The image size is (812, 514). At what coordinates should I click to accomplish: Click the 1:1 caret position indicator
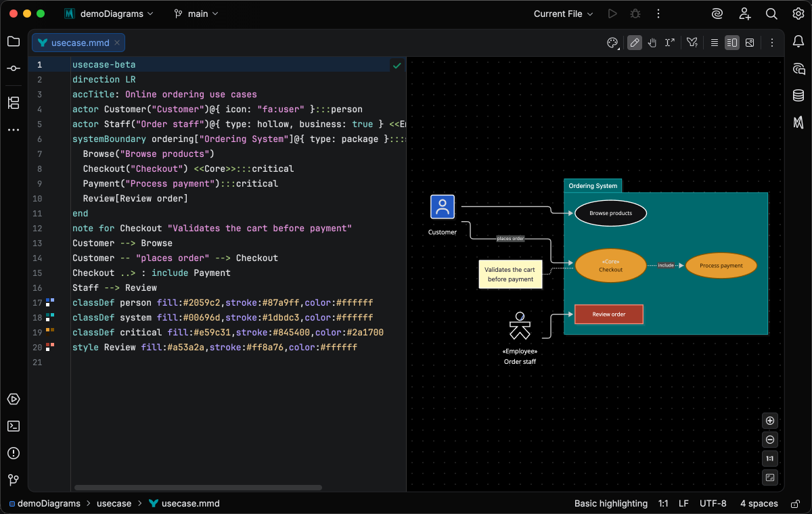click(663, 503)
